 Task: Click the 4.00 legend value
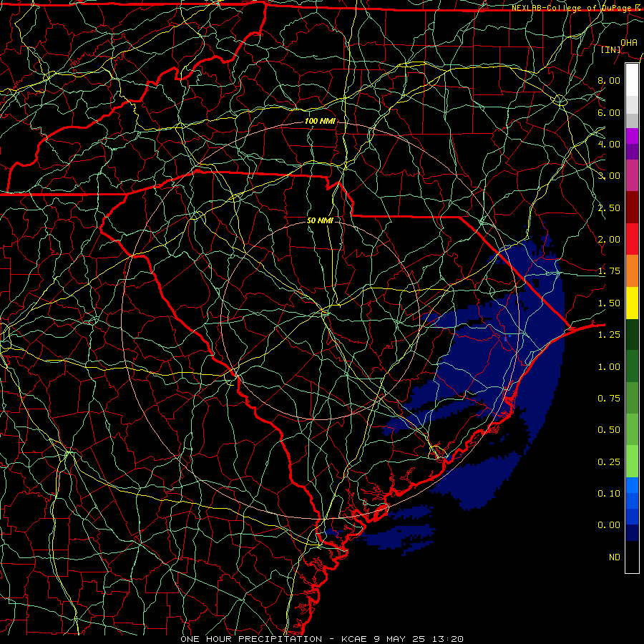(609, 144)
